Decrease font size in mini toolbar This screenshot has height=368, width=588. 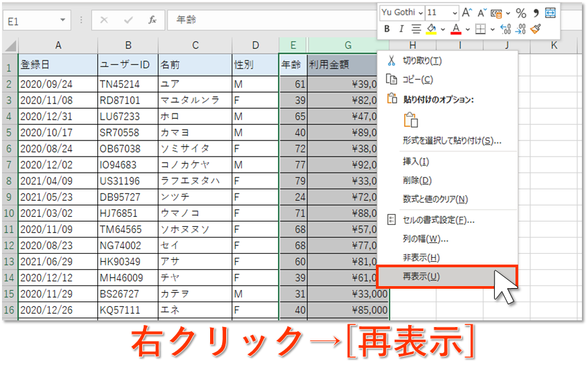pos(482,13)
